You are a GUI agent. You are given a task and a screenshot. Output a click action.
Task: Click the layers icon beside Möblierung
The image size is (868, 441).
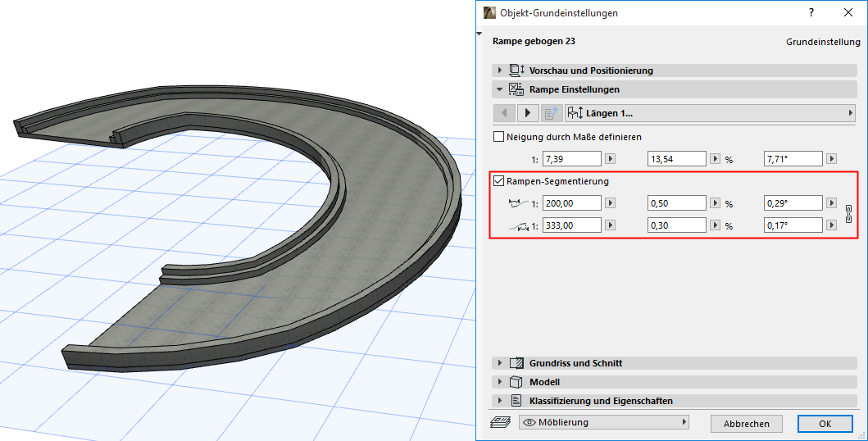(x=499, y=423)
